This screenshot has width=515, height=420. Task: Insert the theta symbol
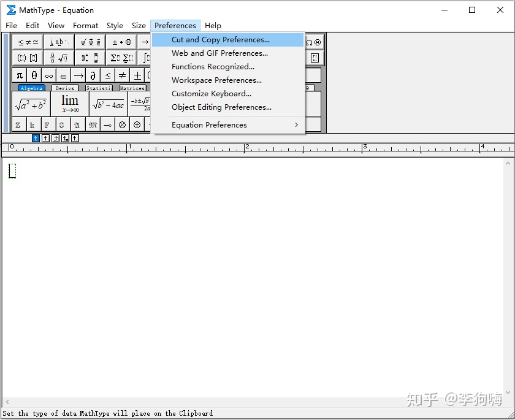pos(34,75)
